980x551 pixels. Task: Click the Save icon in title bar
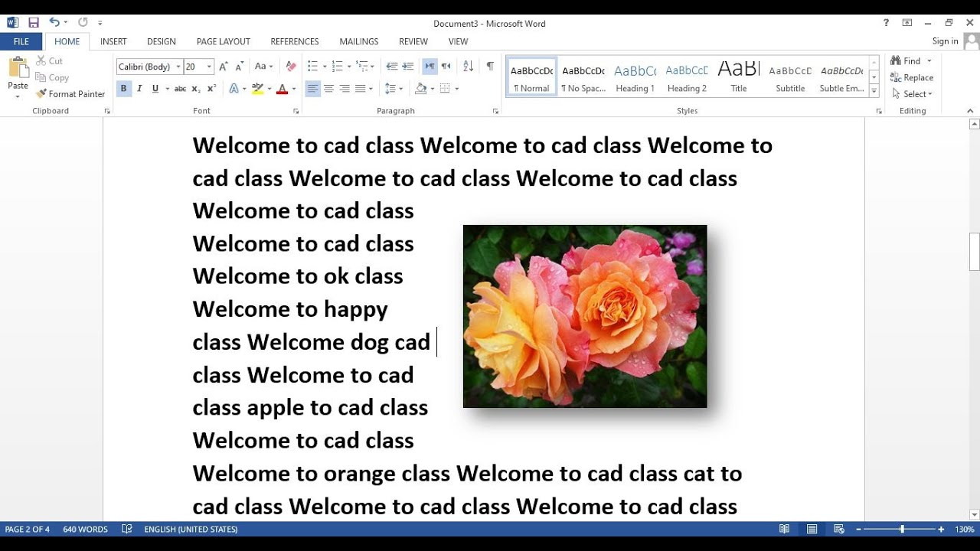[33, 23]
